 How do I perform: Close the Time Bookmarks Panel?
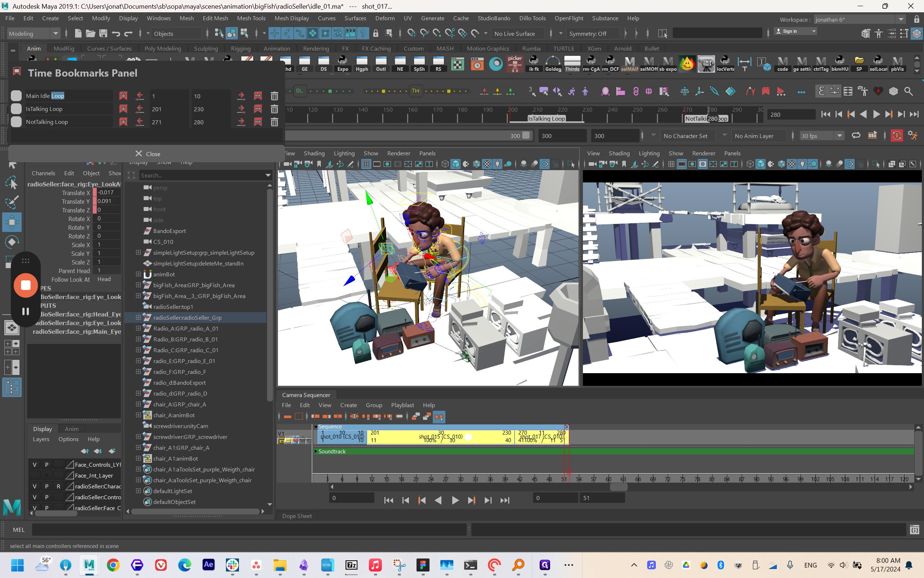click(147, 154)
